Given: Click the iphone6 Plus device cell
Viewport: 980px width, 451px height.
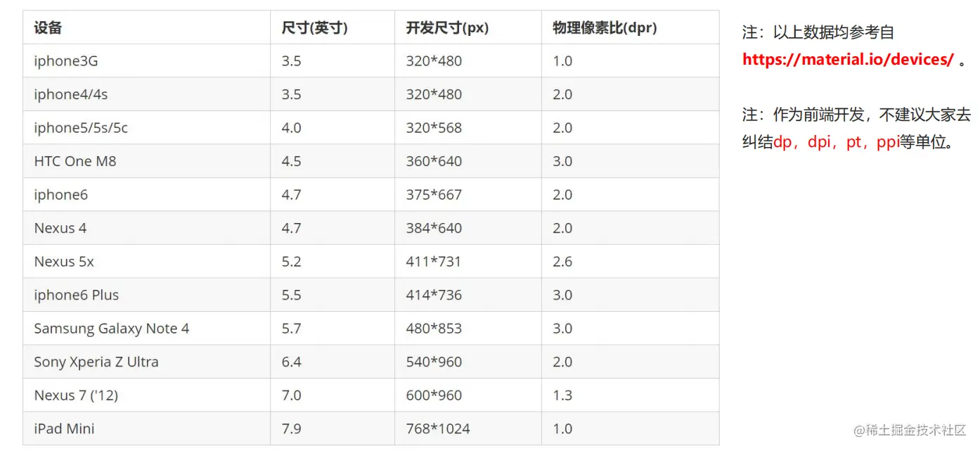Looking at the screenshot, I should click(77, 295).
